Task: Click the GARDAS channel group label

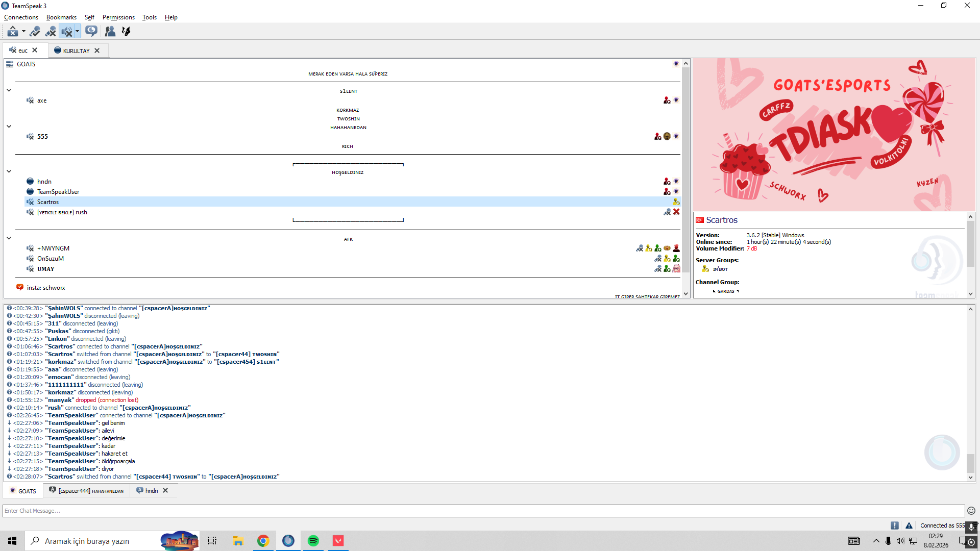Action: pyautogui.click(x=726, y=291)
